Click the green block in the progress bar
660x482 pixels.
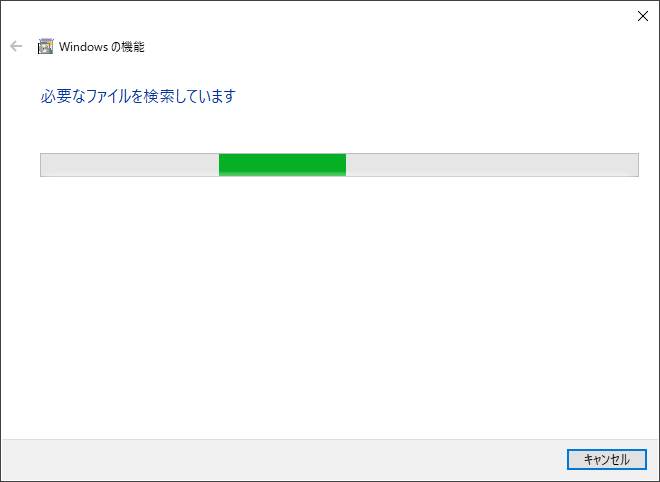coord(282,165)
